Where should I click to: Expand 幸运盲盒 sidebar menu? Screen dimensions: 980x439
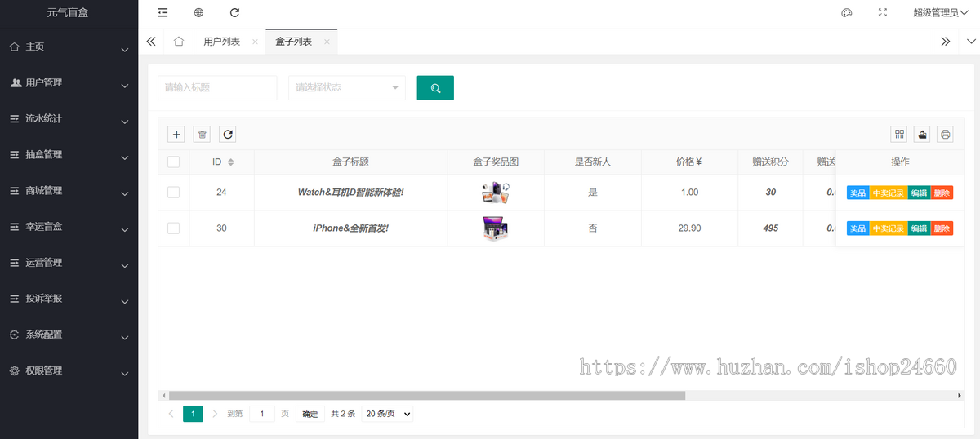click(x=69, y=227)
